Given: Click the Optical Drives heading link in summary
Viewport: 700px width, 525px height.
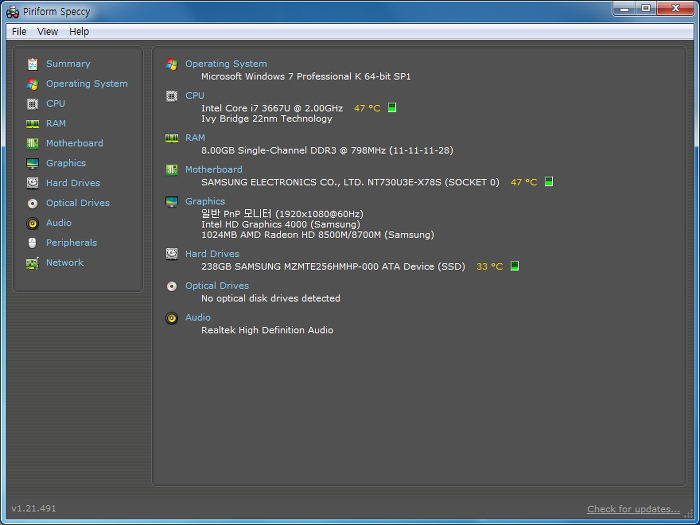Looking at the screenshot, I should [217, 286].
